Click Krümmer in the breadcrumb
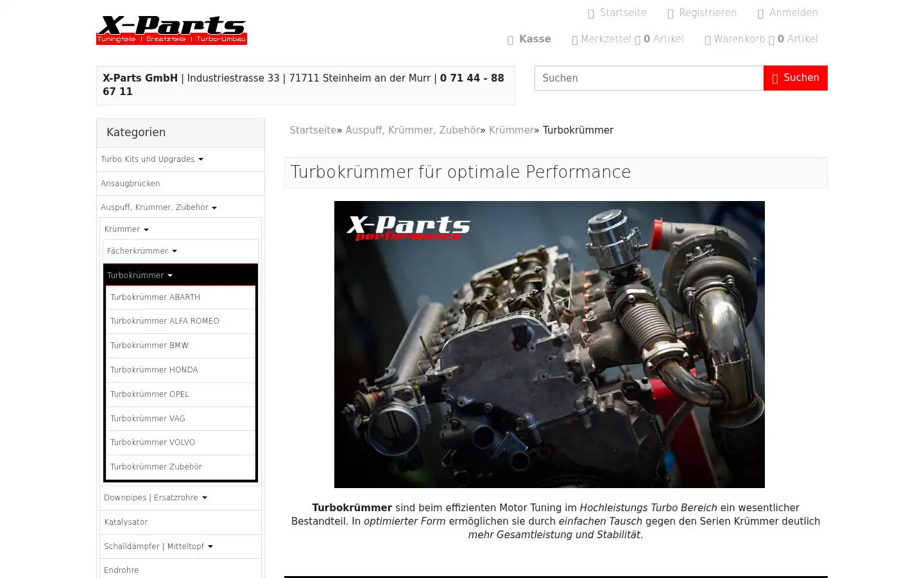Screen dimensions: 924x578 [x=511, y=130]
